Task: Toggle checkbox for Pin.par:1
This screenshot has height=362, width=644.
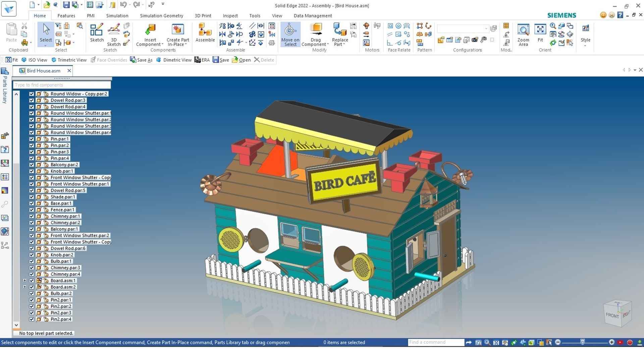Action: point(32,139)
